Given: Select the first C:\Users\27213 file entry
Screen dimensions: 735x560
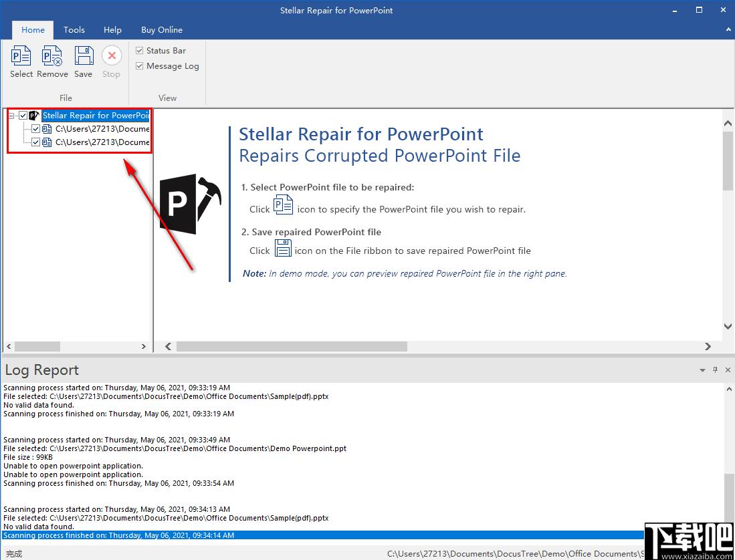Looking at the screenshot, I should pos(102,129).
